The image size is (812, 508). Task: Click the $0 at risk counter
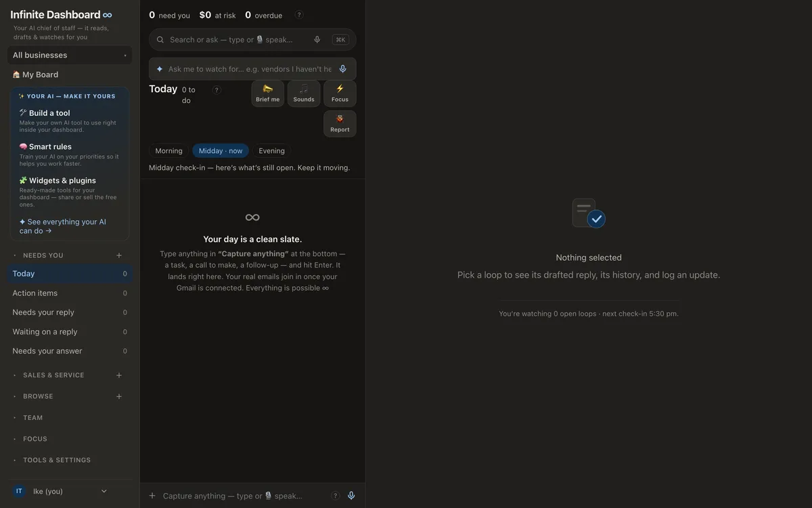[217, 15]
